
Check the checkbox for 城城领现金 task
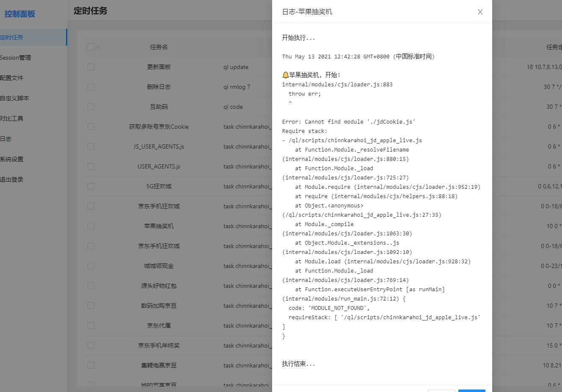(x=91, y=266)
